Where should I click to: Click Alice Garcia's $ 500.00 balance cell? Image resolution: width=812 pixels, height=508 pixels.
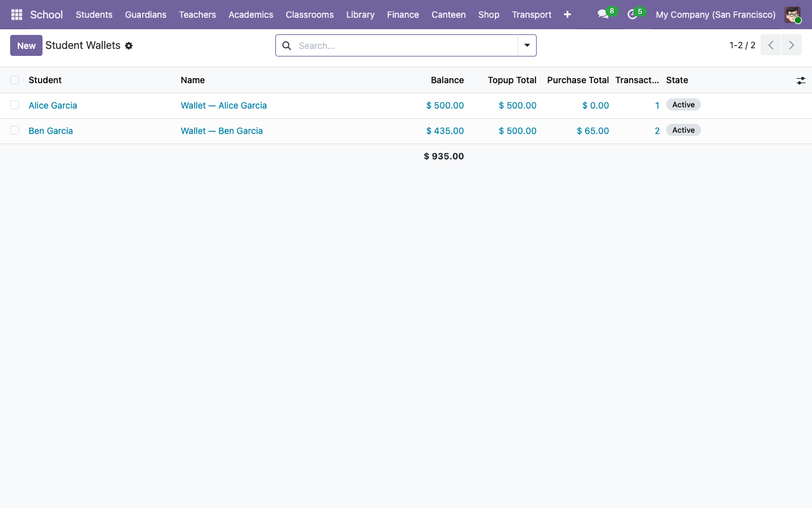[445, 105]
